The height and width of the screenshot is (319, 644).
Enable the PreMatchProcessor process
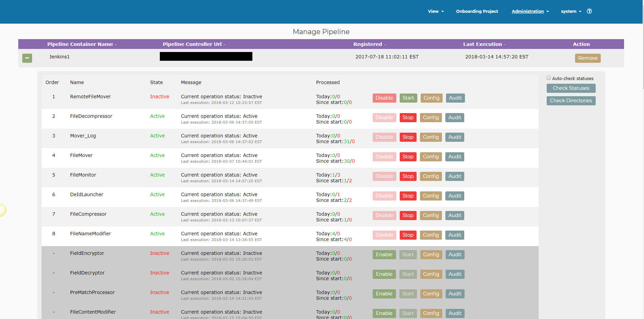384,294
